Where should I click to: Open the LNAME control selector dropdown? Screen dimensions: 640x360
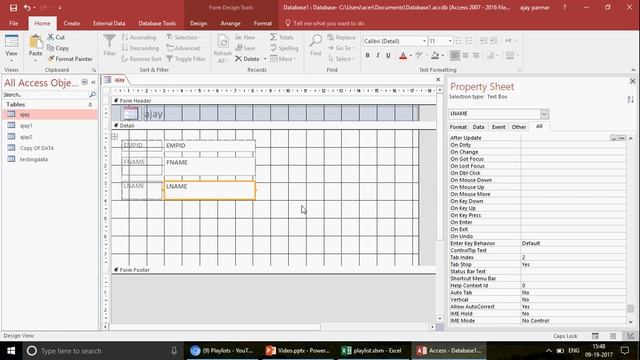544,114
